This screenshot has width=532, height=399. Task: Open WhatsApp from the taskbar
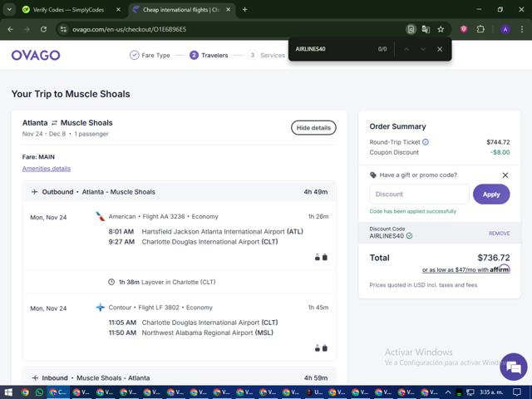click(39, 392)
